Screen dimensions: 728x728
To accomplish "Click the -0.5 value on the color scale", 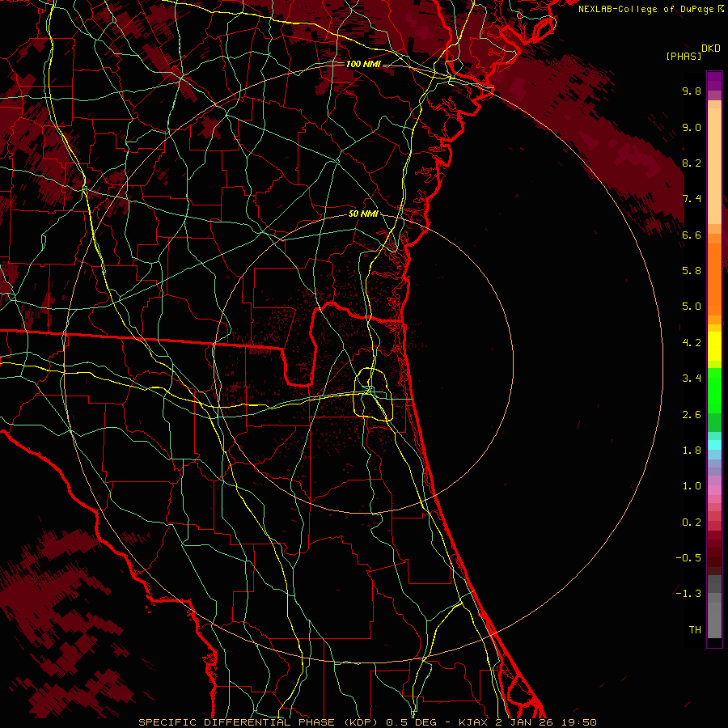I will tap(688, 558).
